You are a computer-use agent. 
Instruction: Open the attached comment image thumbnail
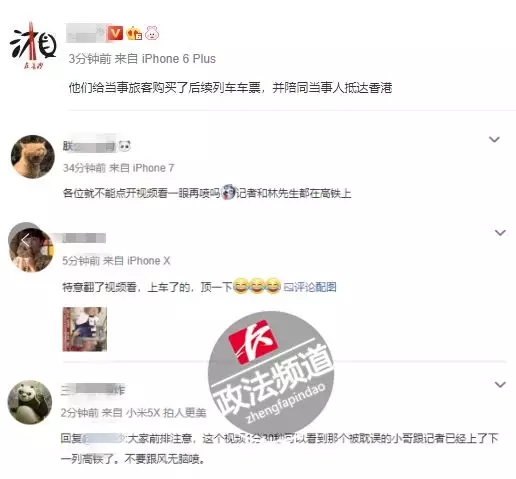(85, 329)
